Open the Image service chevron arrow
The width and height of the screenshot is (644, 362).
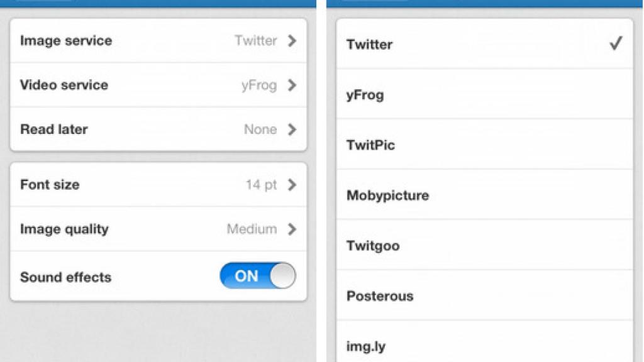[x=292, y=41]
